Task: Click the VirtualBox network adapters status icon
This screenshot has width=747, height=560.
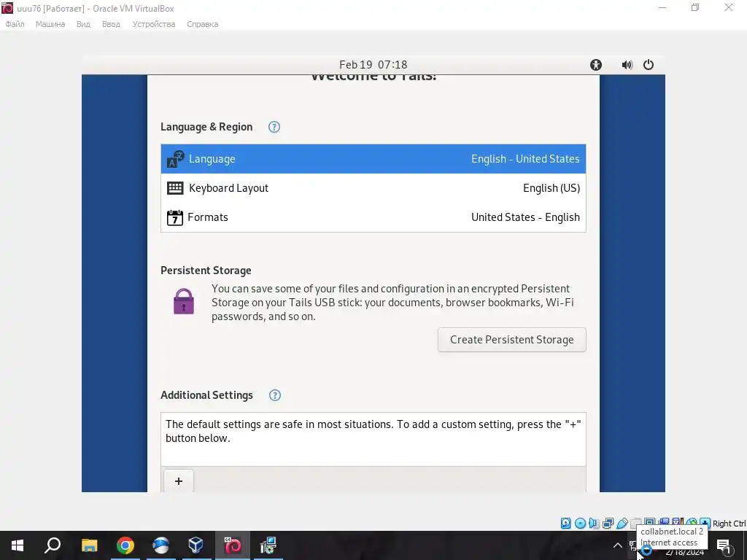Action: pos(608,524)
